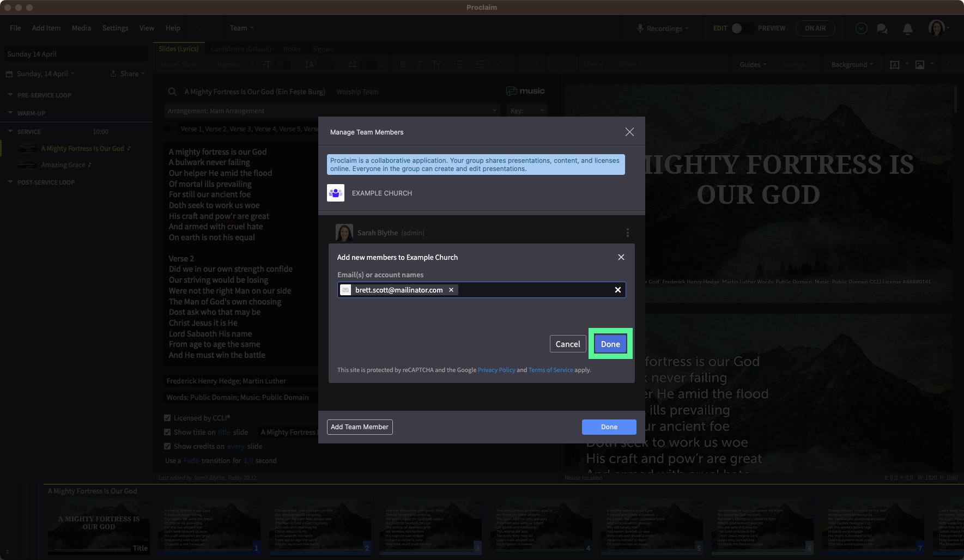Clear the email input field contents
Screen dimensions: 964x560
tap(618, 290)
